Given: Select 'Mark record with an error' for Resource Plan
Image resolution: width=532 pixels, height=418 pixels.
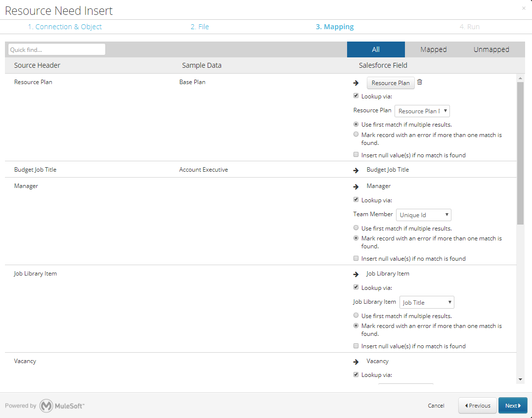Looking at the screenshot, I should coord(356,135).
